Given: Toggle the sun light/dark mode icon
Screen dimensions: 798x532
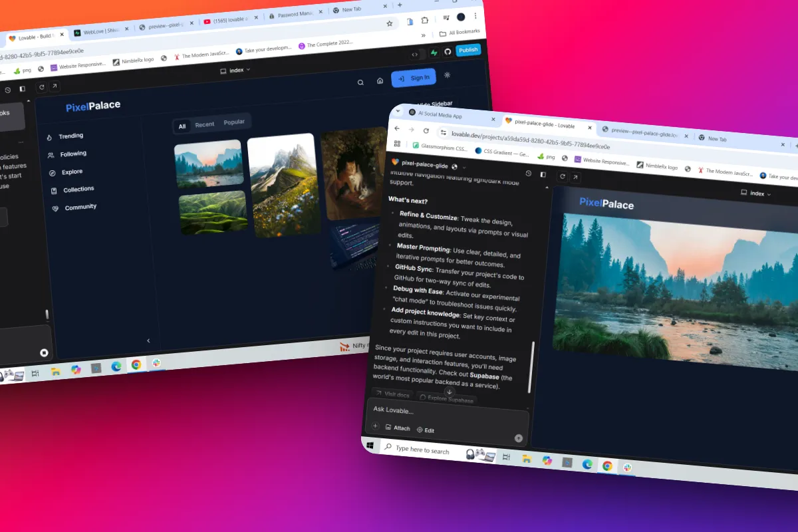Looking at the screenshot, I should [447, 74].
